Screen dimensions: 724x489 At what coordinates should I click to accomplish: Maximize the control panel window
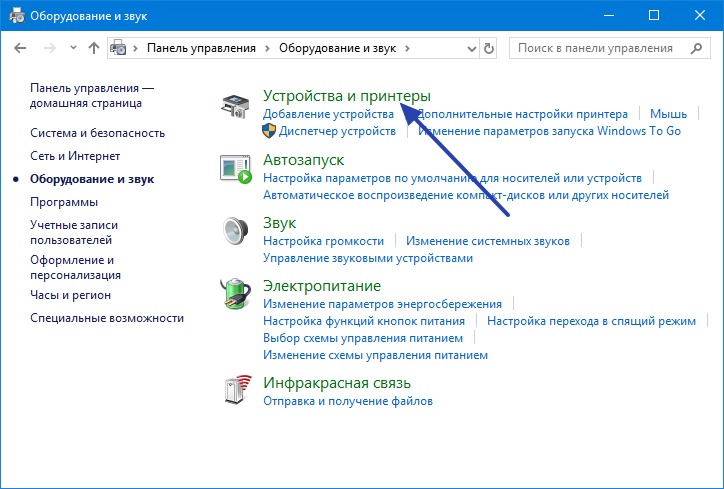point(654,15)
